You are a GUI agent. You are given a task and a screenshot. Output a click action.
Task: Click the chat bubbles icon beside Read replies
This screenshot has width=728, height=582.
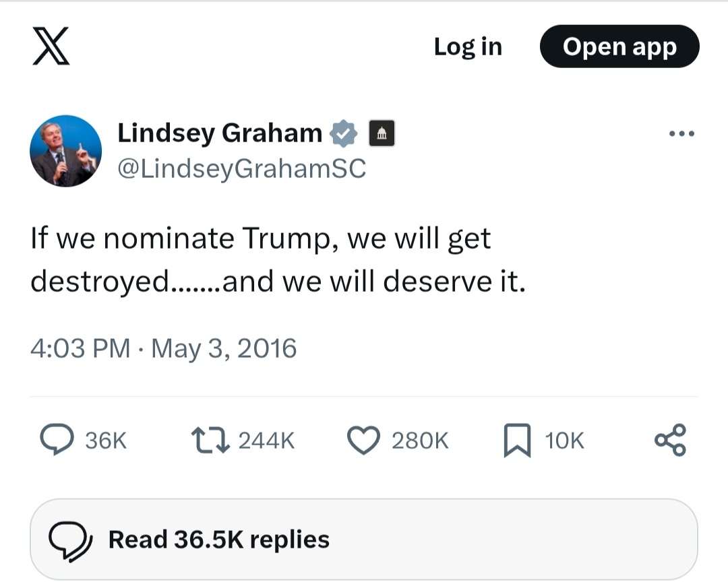click(71, 540)
